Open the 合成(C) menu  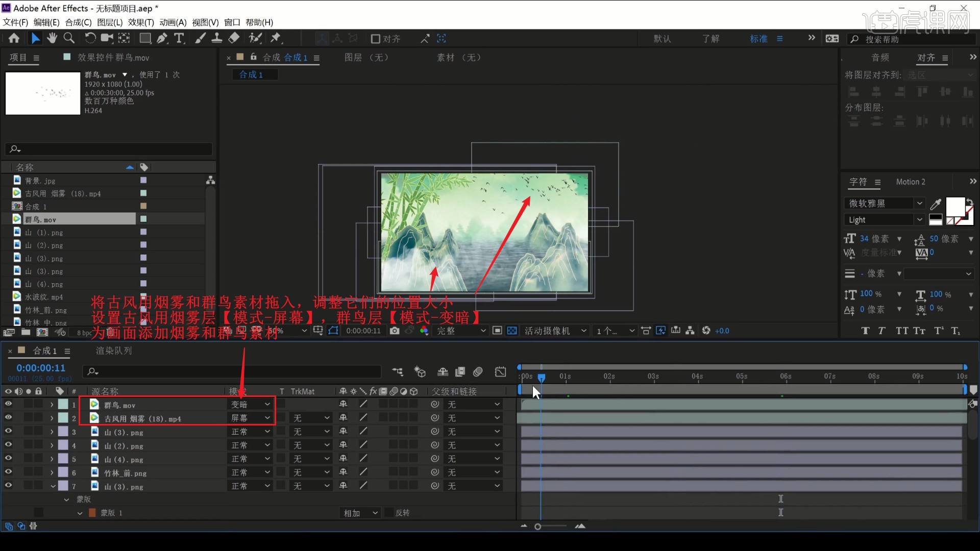(x=78, y=22)
